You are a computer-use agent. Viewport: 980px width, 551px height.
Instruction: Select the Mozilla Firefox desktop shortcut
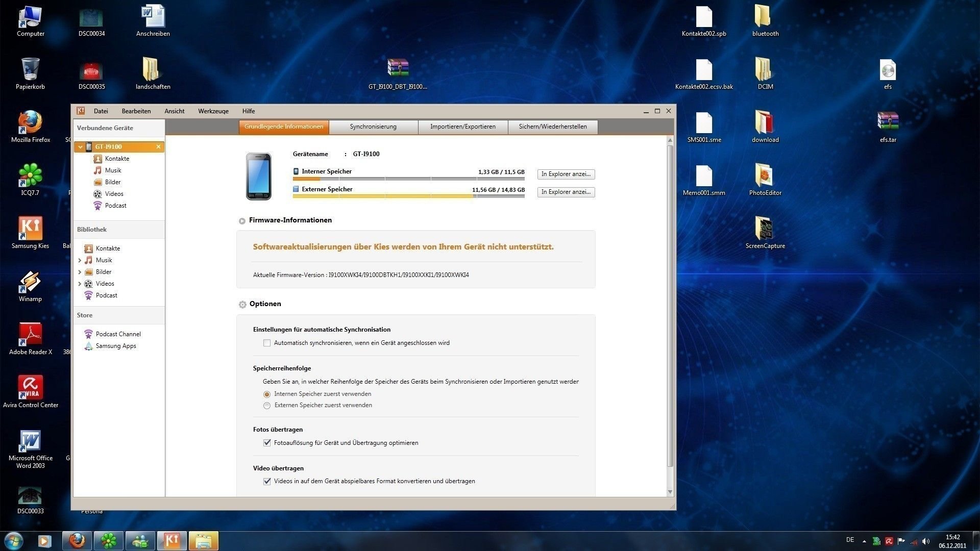tap(31, 127)
